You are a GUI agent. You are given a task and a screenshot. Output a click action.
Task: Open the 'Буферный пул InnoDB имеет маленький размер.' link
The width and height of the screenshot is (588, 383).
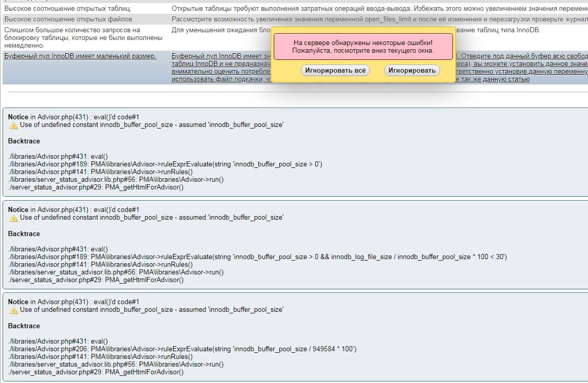80,56
